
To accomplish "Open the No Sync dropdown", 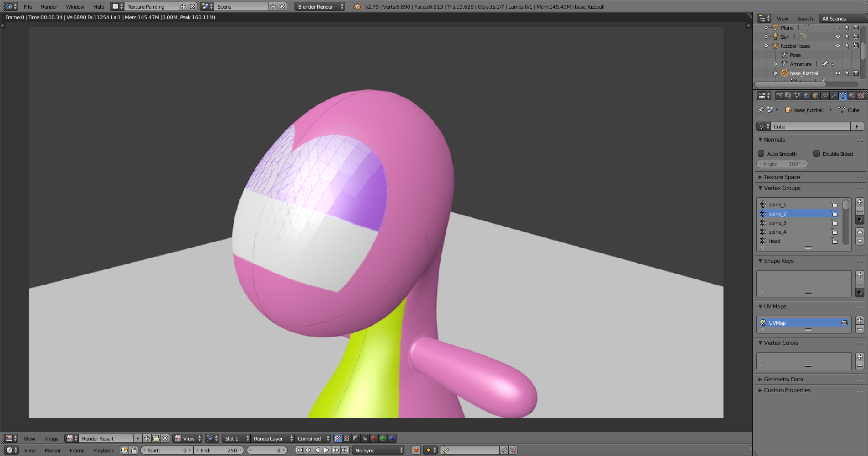I will click(x=378, y=450).
